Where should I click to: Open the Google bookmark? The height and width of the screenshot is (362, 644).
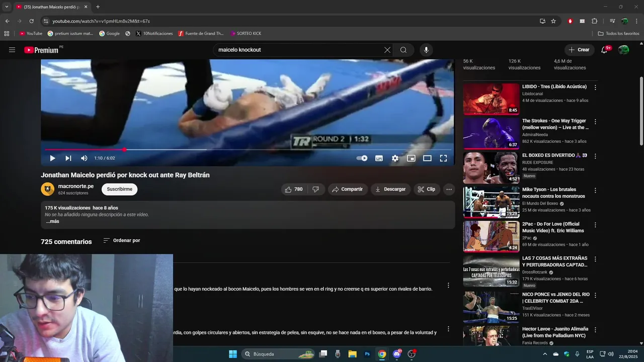pos(109,34)
